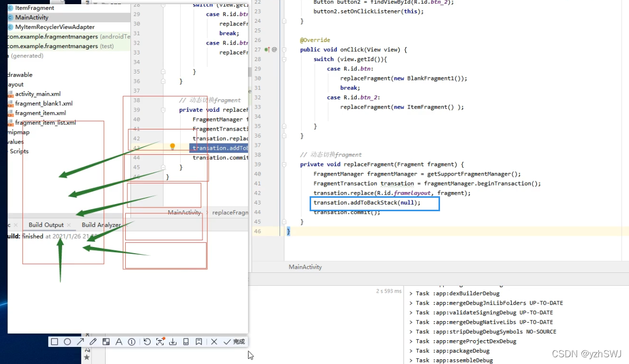Click the save screenshot icon
The image size is (629, 364).
click(173, 341)
